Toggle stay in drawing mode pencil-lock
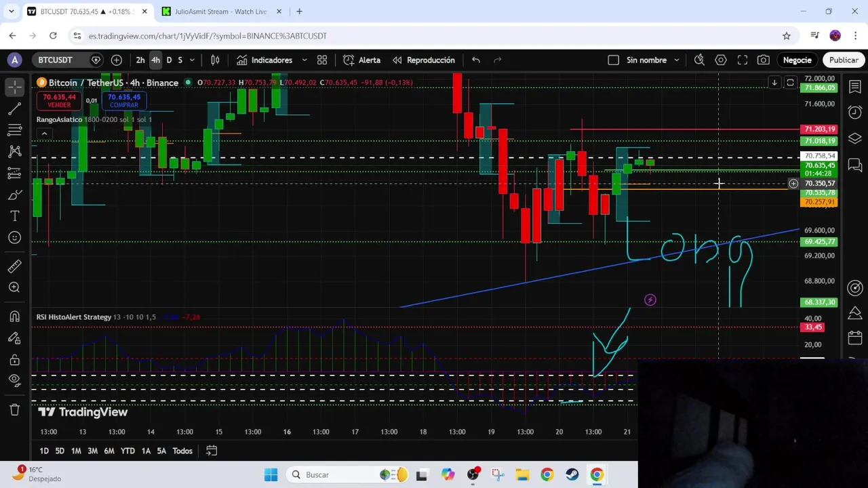 coord(15,338)
